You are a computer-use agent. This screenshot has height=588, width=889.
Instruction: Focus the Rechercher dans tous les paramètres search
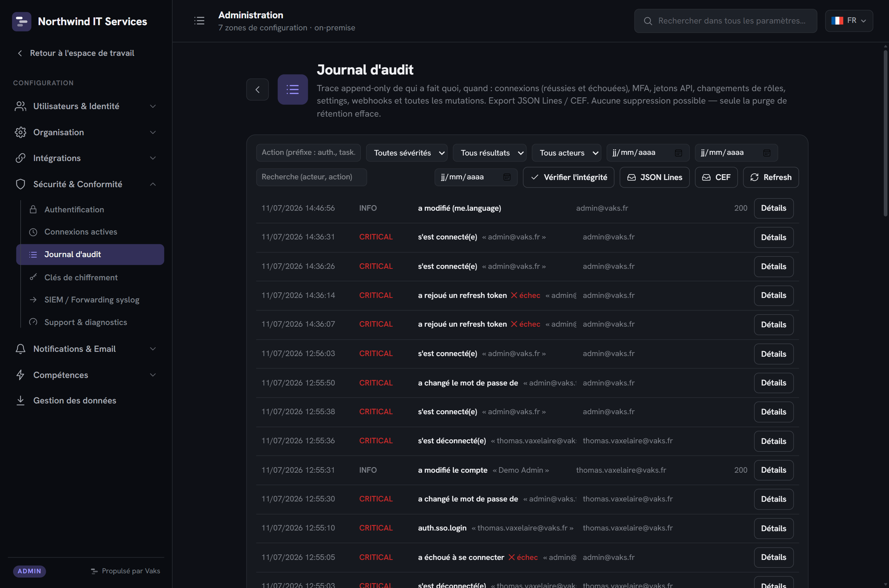pyautogui.click(x=726, y=21)
